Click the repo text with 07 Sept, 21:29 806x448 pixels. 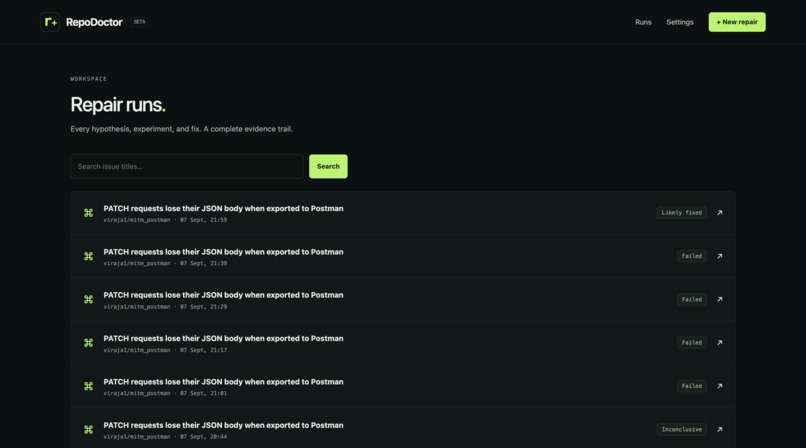pos(165,307)
